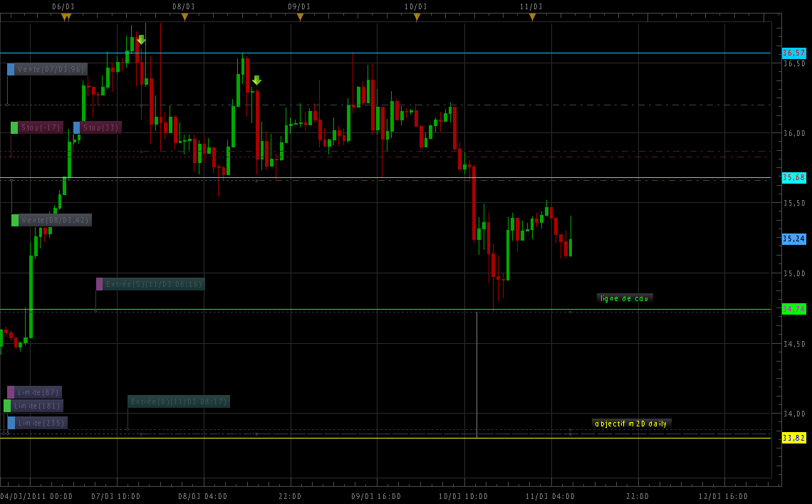Screen dimensions: 812x504
Task: Select the Entrée(5)(11/03 08:16) entry label
Action: coord(150,284)
